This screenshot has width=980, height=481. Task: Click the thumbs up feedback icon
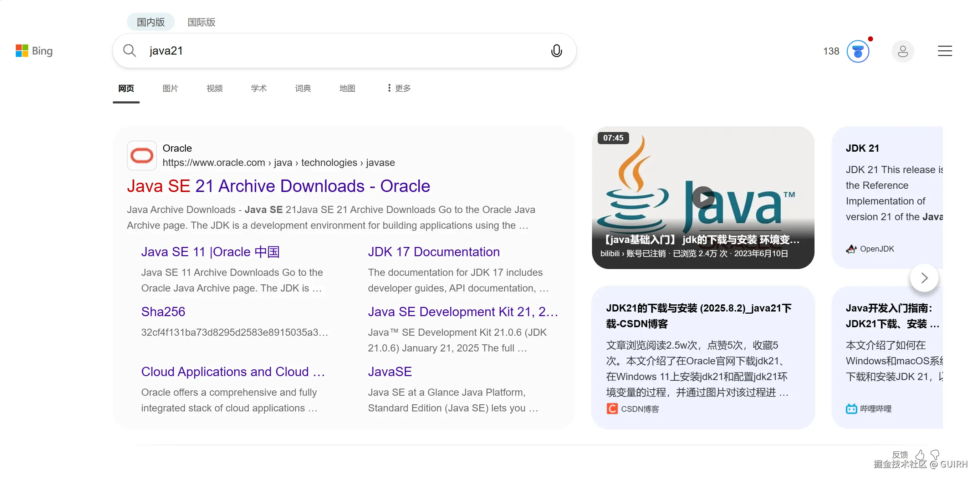tap(920, 454)
